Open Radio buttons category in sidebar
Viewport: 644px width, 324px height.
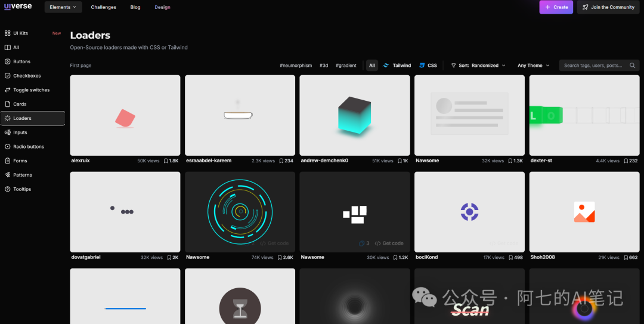tap(33, 147)
